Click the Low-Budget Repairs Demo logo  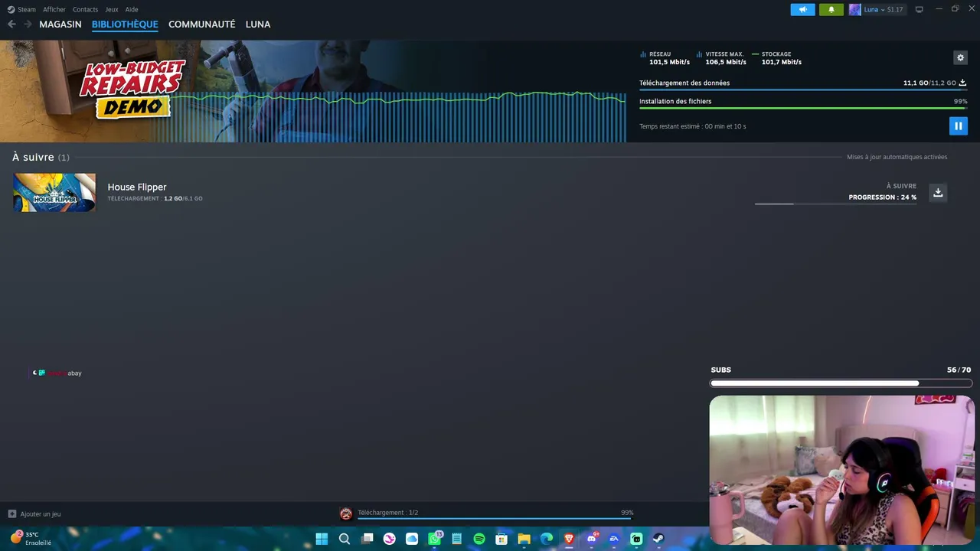click(132, 89)
